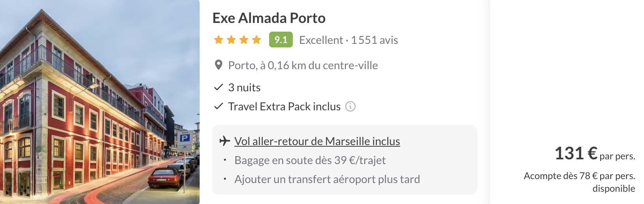644x204 pixels.
Task: Open the Vol aller-retour de Marseille inclus link
Action: pos(317,141)
